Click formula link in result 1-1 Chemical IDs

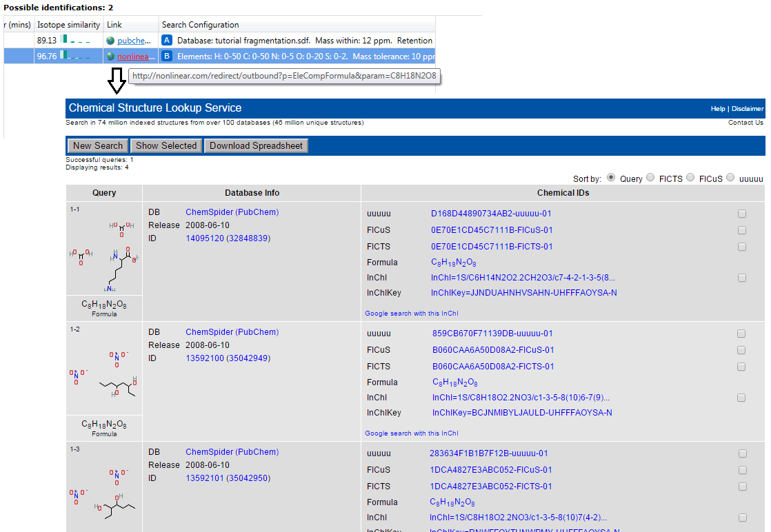tap(453, 263)
